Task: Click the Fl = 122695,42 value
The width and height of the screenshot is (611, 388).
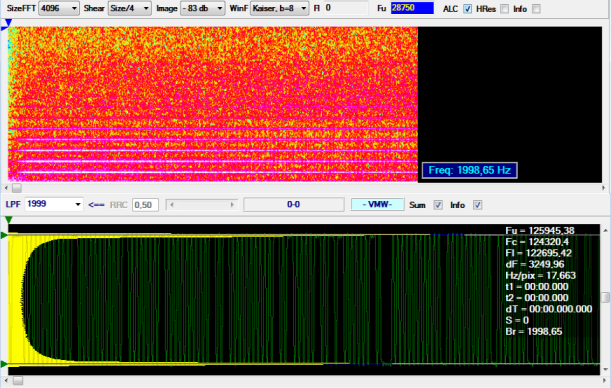Action: coord(539,253)
